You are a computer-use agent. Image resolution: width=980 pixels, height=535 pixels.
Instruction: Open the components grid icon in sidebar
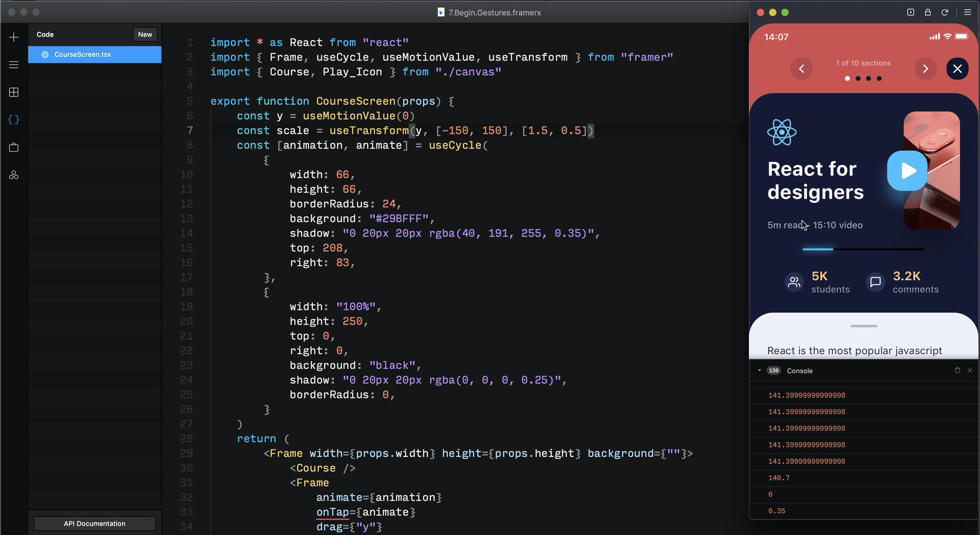(14, 92)
